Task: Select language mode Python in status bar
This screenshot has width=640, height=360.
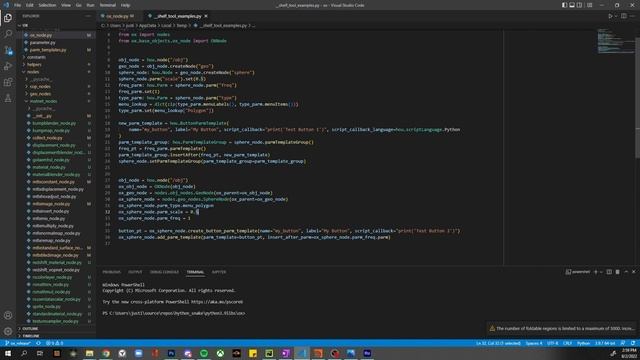Action: [x=583, y=343]
